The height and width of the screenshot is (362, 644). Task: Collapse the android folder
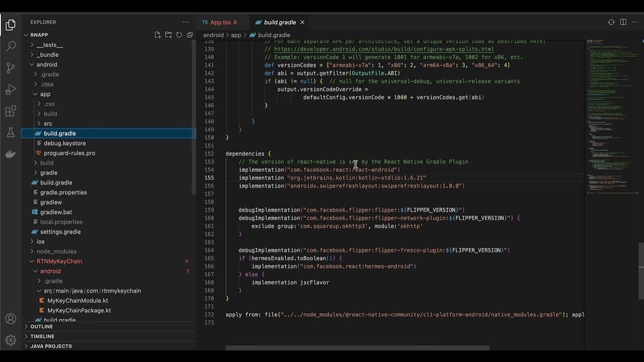(46, 64)
